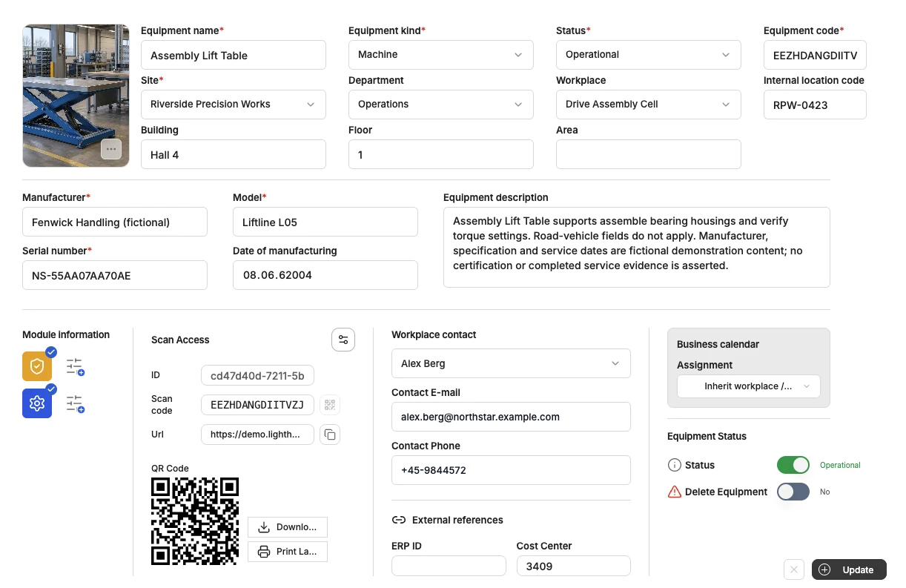Click the empty ERP ID field
The height and width of the screenshot is (588, 906).
coord(449,566)
